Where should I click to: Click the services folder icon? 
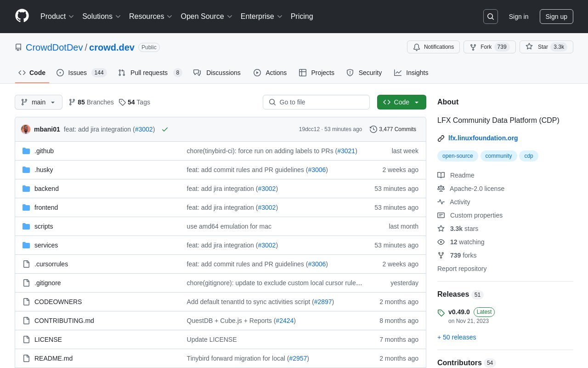click(26, 245)
